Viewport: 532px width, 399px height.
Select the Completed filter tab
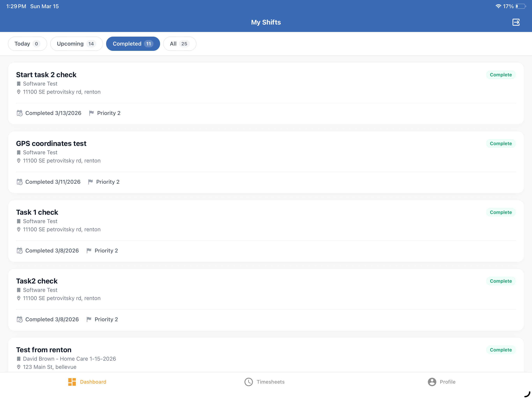133,44
